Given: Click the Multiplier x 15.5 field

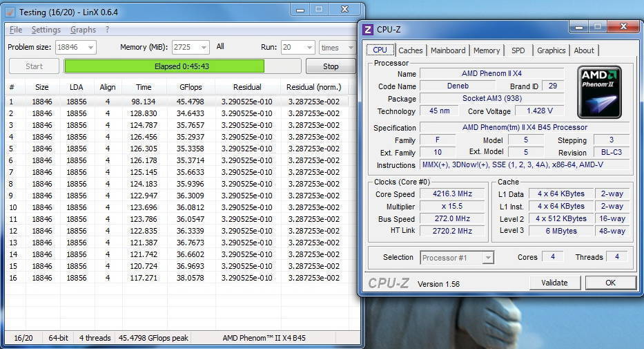Looking at the screenshot, I should [452, 207].
